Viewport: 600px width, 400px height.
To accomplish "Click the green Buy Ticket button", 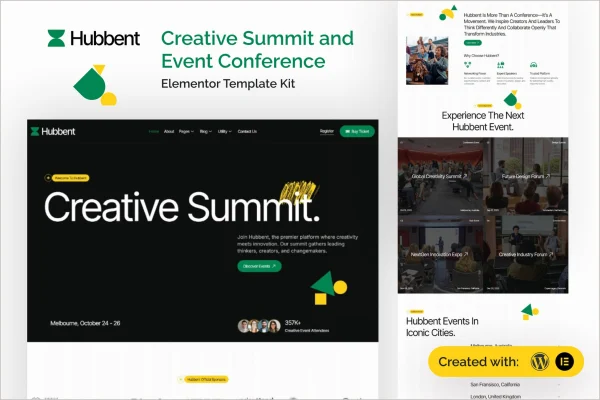I will click(x=357, y=131).
